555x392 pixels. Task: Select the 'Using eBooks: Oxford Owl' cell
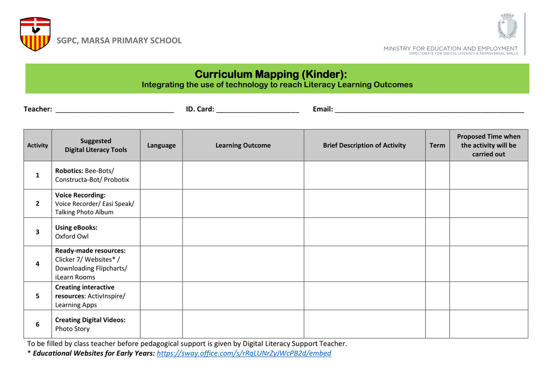pyautogui.click(x=96, y=232)
